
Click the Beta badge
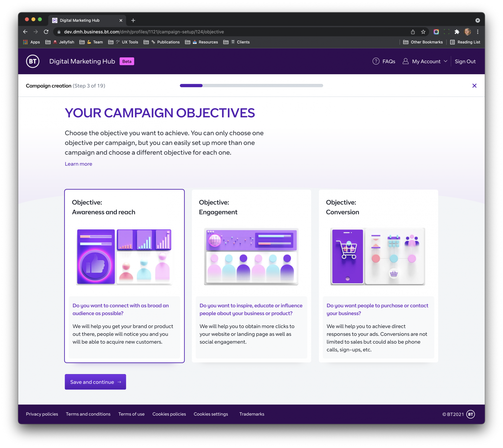point(127,61)
